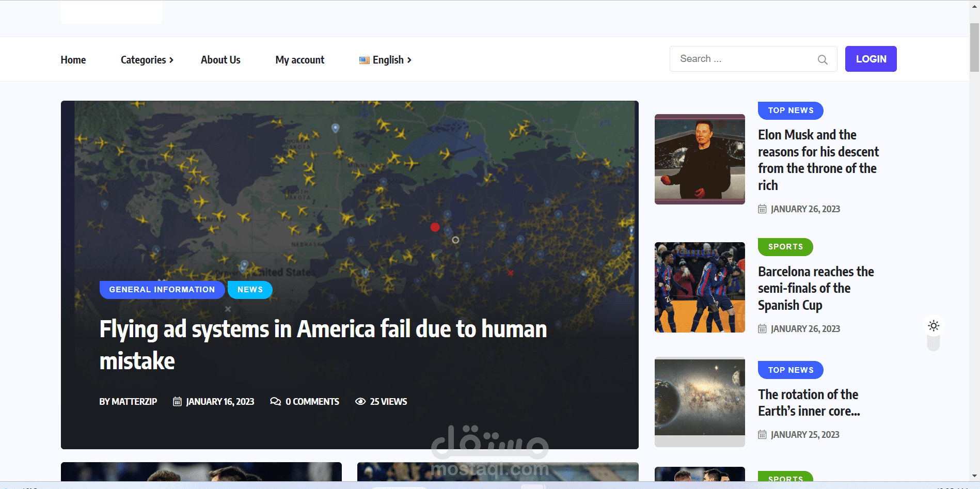Screen dimensions: 980x489
Task: Click the LOGIN button
Action: click(x=871, y=59)
